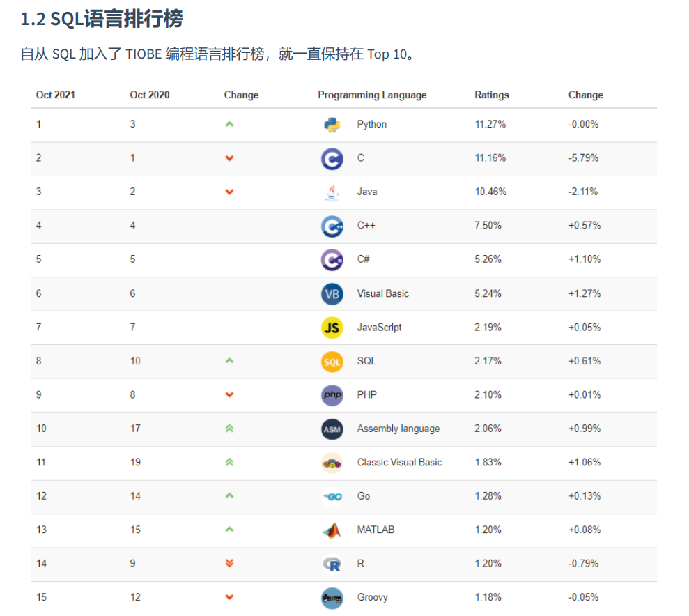Click the red down arrow in PHP row

pyautogui.click(x=229, y=394)
